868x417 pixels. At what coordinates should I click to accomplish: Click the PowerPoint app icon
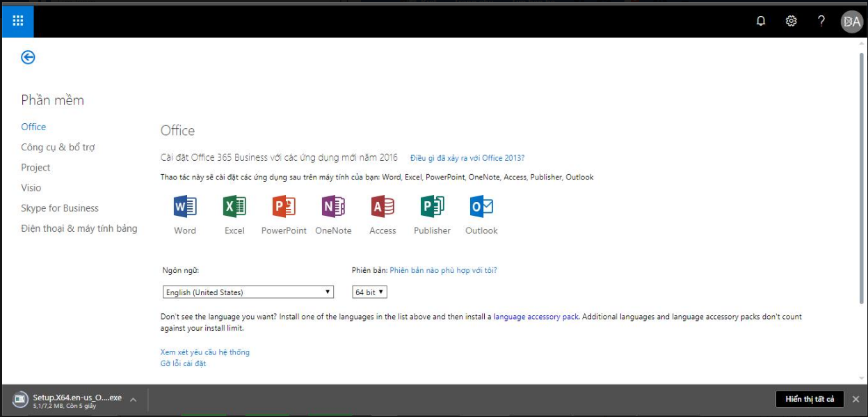pos(284,207)
